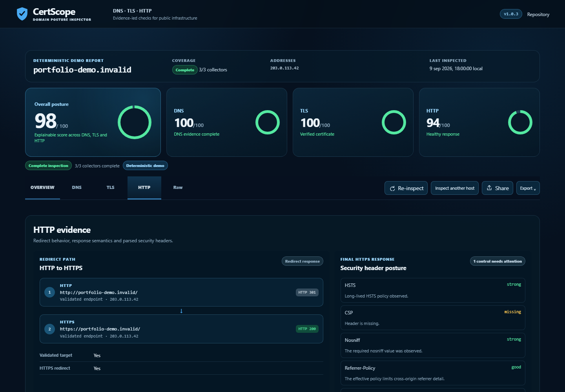Click the step 1 number badge
The width and height of the screenshot is (565, 392).
pos(49,292)
